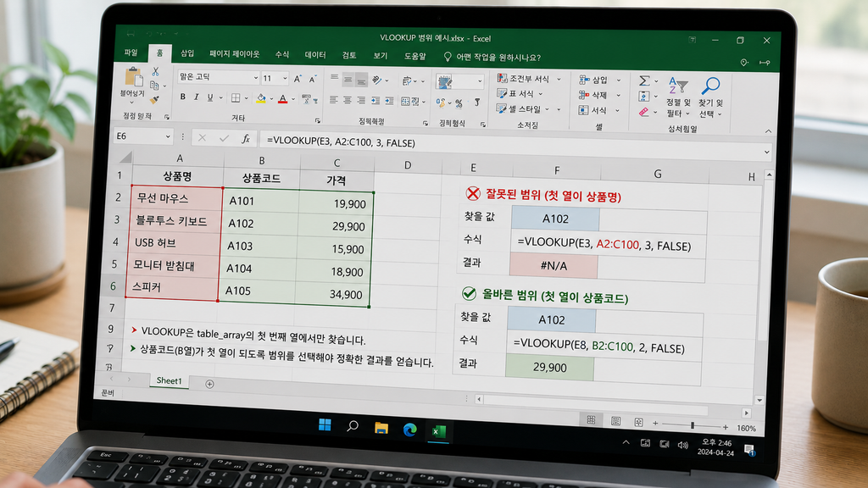Image resolution: width=868 pixels, height=488 pixels.
Task: Toggle Underline formatting
Action: coord(210,97)
